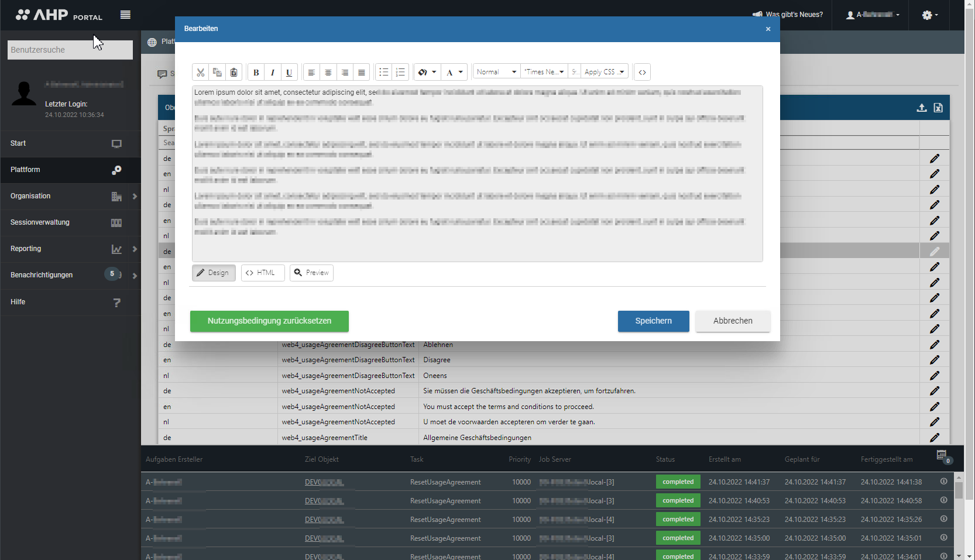975x560 pixels.
Task: Click the 'completed' badge of the 14:40:53 task
Action: [678, 500]
